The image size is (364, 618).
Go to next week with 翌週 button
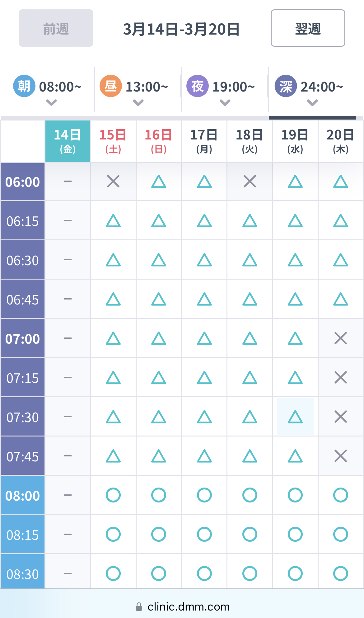coord(308,28)
